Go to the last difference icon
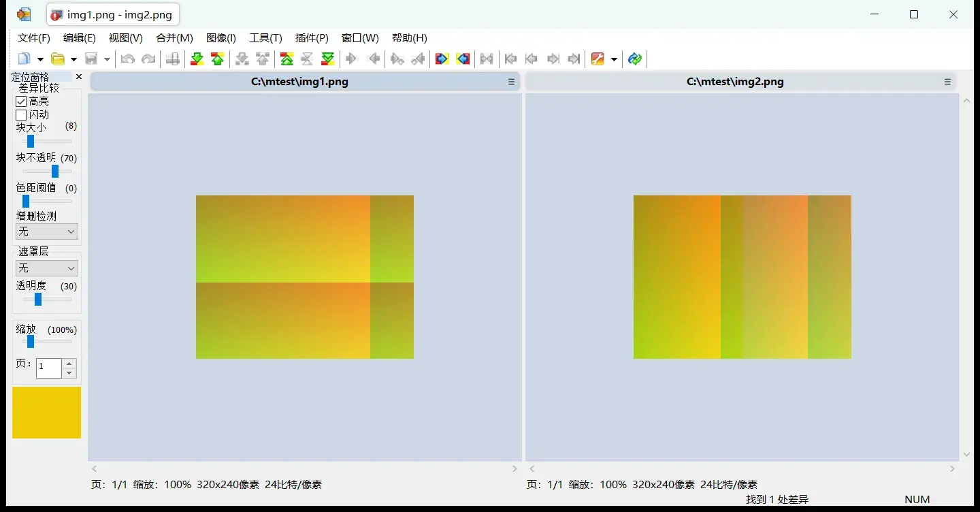This screenshot has height=512, width=980. (x=328, y=59)
